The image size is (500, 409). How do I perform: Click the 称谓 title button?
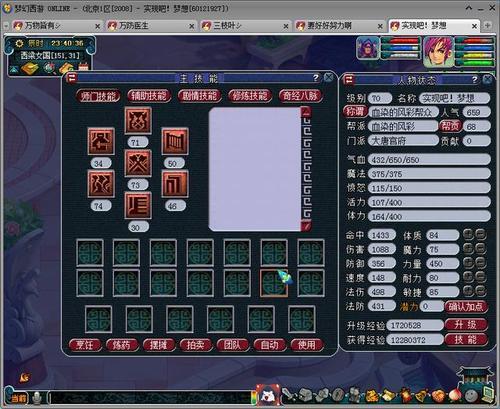click(355, 112)
